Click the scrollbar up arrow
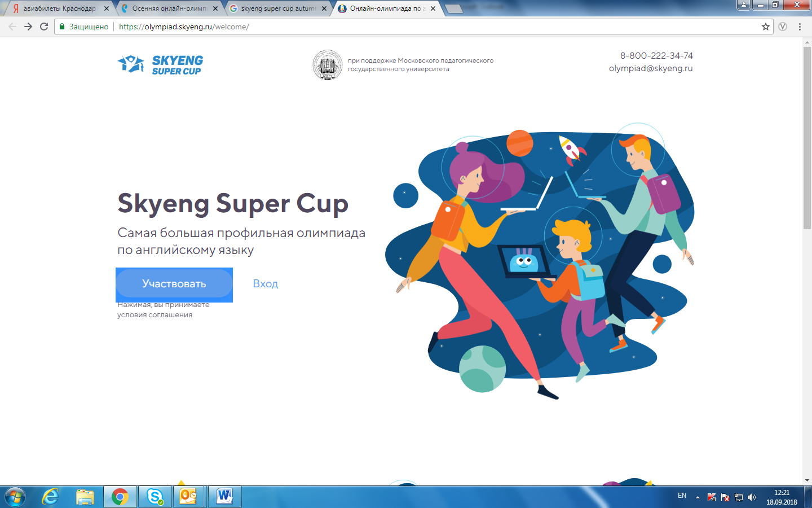This screenshot has height=508, width=812. [x=807, y=42]
